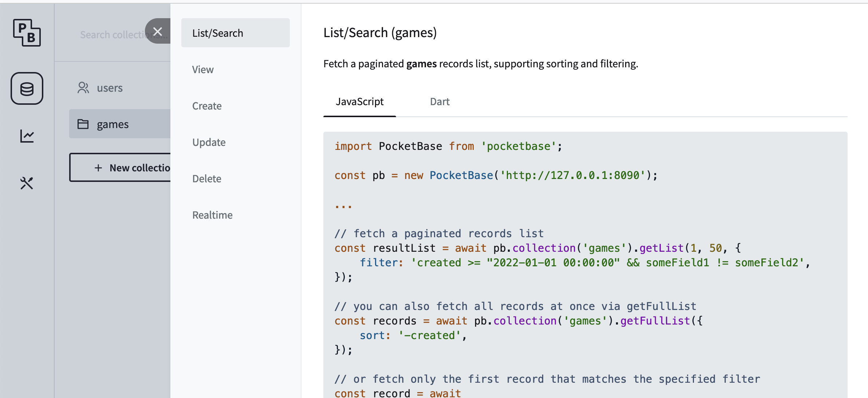The image size is (868, 398).
Task: Open the Logs chart icon
Action: click(27, 136)
